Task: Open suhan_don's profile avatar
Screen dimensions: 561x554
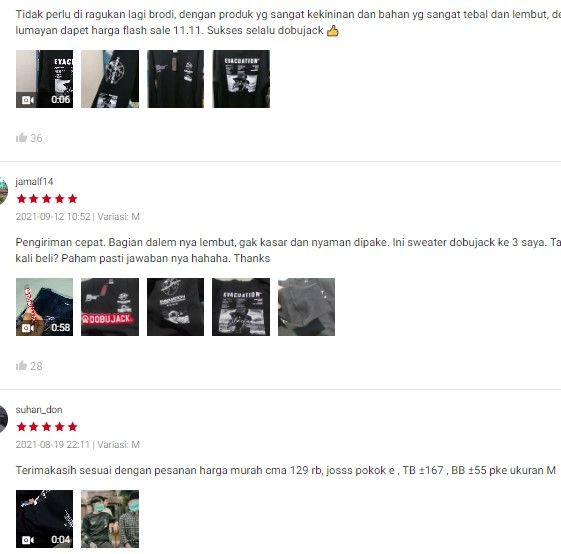Action: click(x=3, y=419)
